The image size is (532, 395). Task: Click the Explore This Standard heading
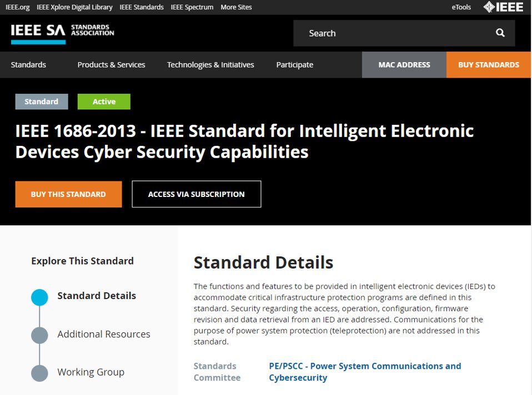82,261
